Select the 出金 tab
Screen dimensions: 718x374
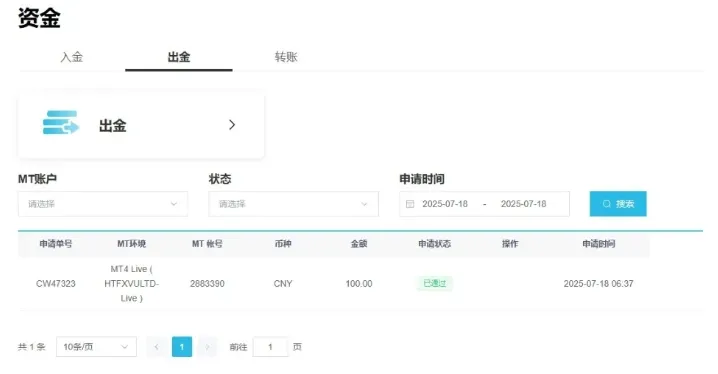tap(179, 57)
